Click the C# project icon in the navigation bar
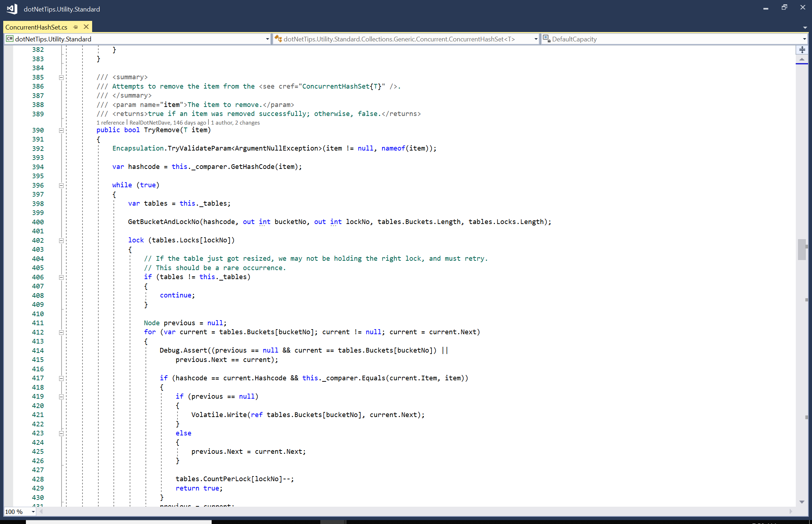 pyautogui.click(x=9, y=39)
